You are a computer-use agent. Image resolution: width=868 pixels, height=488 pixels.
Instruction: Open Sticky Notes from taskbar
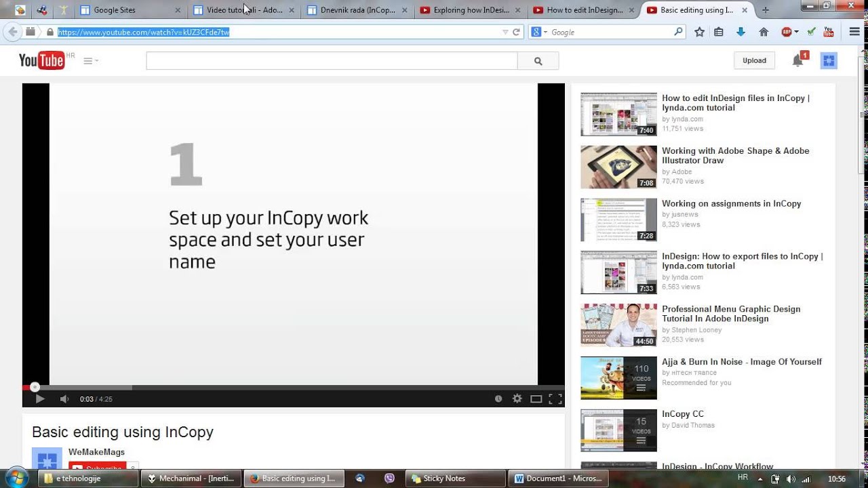[456, 479]
